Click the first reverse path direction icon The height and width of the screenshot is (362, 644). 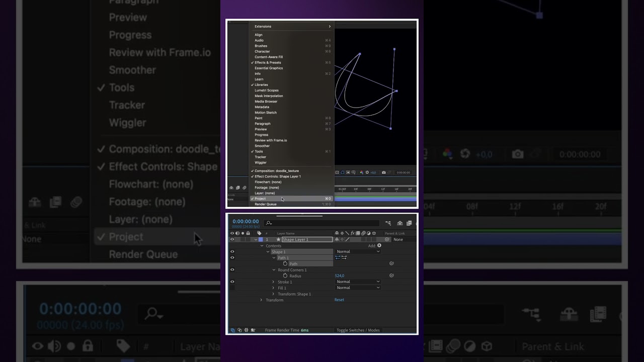[338, 257]
